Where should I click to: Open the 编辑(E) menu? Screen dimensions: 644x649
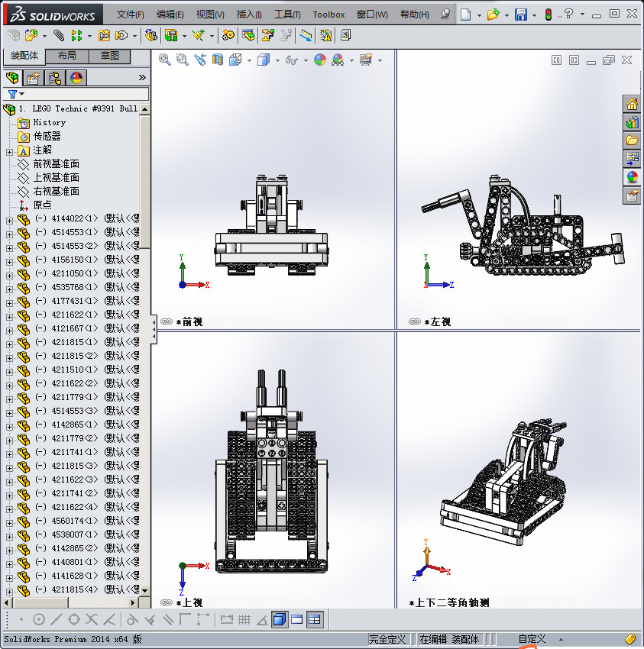tap(170, 15)
